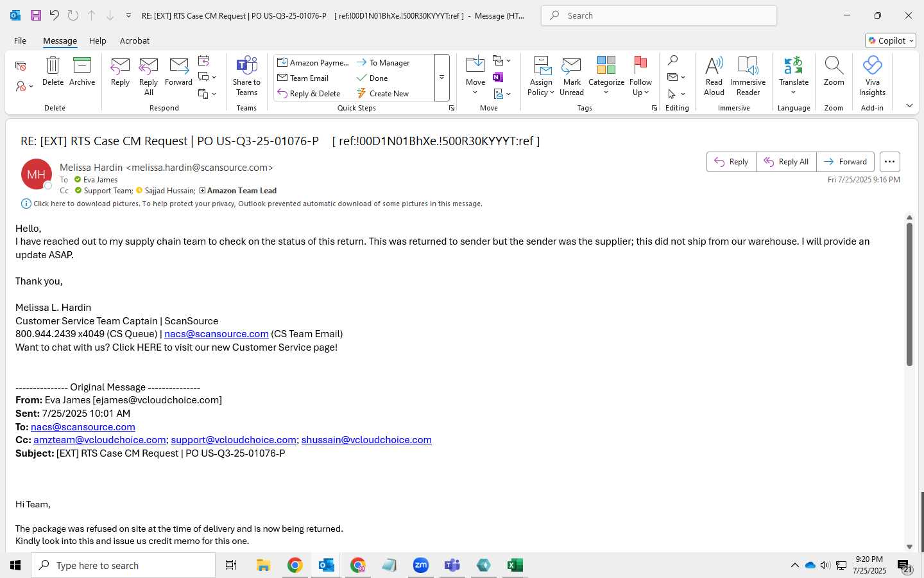
Task: Open the Zoom dialog
Action: click(834, 71)
